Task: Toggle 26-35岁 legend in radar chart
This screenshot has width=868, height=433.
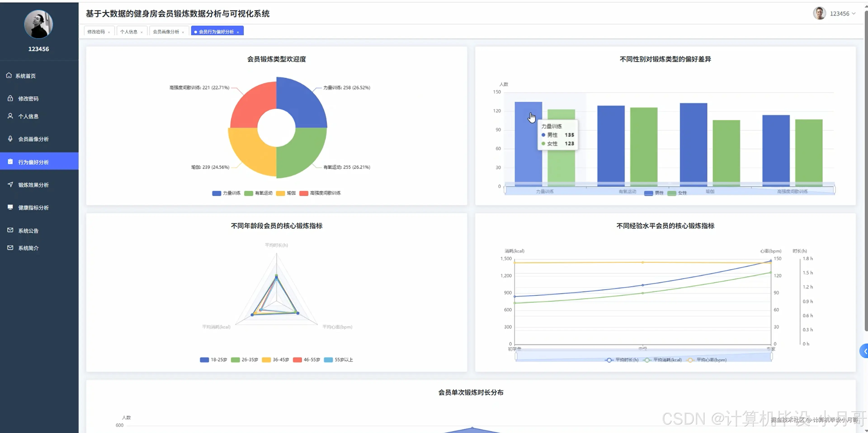Action: [x=244, y=360]
